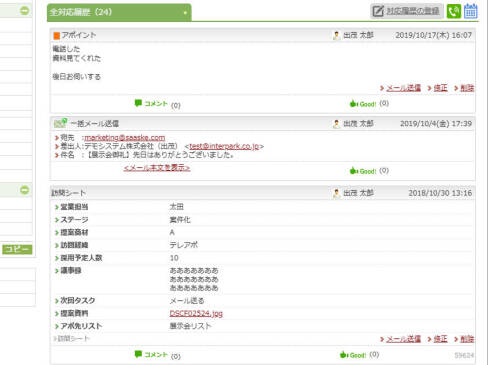The height and width of the screenshot is (365, 500).
Task: Click the 訪問シート entry header title
Action: pos(68,193)
